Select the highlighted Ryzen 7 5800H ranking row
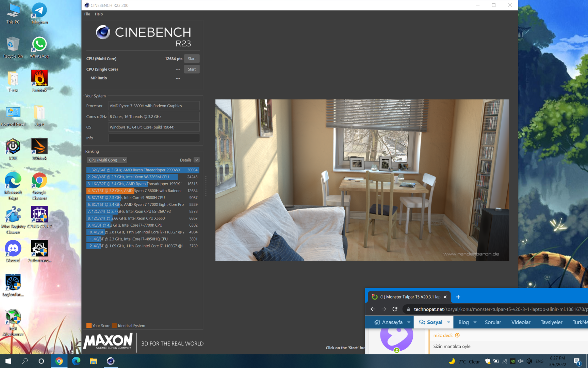This screenshot has height=368, width=588. 143,191
